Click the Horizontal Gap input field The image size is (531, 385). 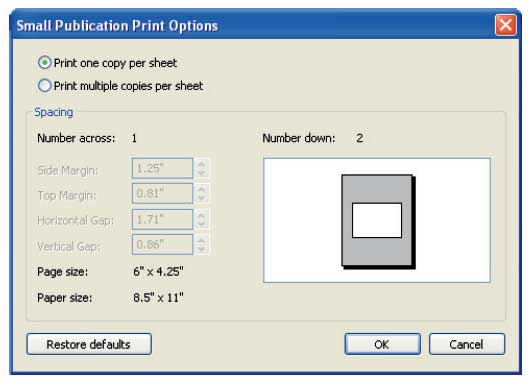163,219
